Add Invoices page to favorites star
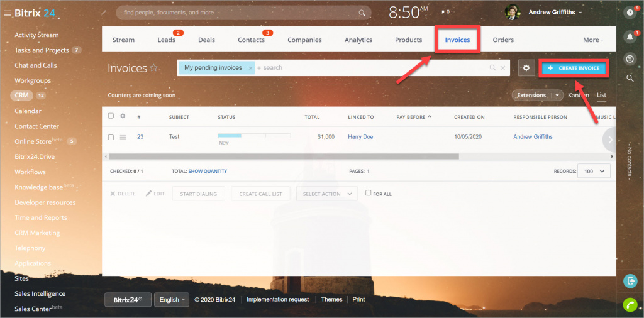Image resolution: width=644 pixels, height=318 pixels. (153, 68)
